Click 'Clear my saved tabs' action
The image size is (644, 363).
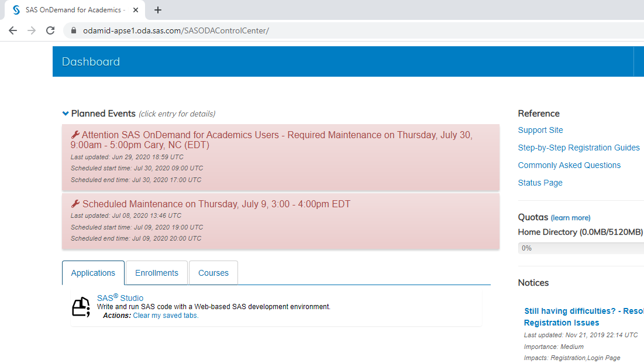click(x=166, y=316)
